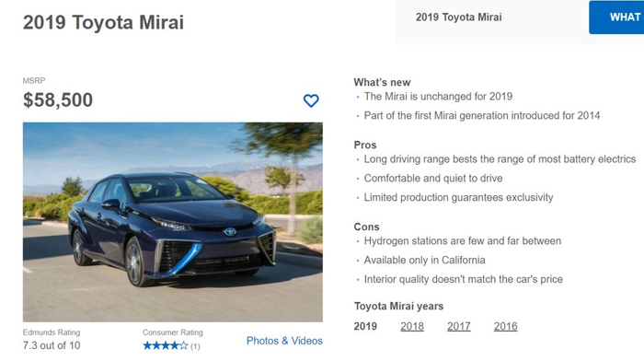Image resolution: width=644 pixels, height=361 pixels.
Task: Click the 2019 Toyota Mirai sticky header label
Action: click(x=458, y=17)
